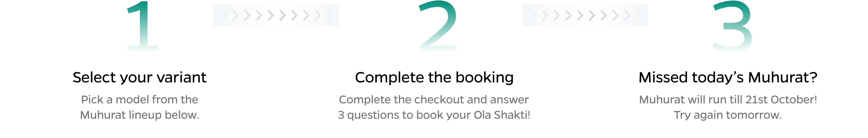Click the "Missed today's Muhurat?" heading
The height and width of the screenshot is (138, 868).
[x=728, y=77]
